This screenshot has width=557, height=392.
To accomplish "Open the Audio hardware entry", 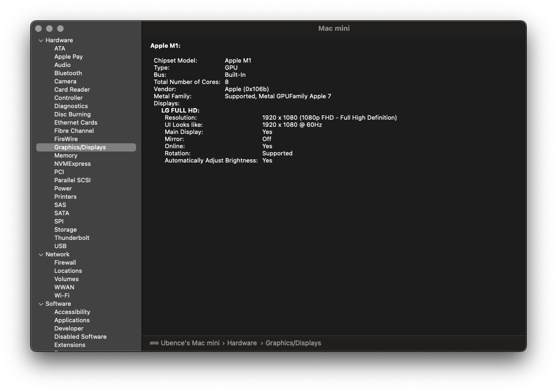I will tap(62, 65).
